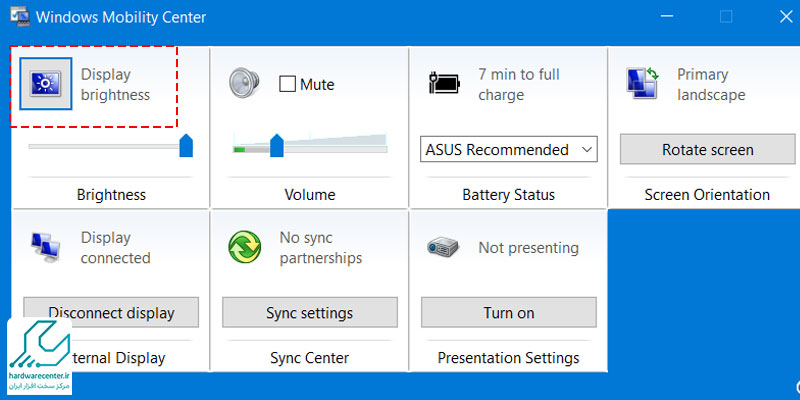This screenshot has height=400, width=800.
Task: Click the Display brightness icon button
Action: [x=45, y=83]
